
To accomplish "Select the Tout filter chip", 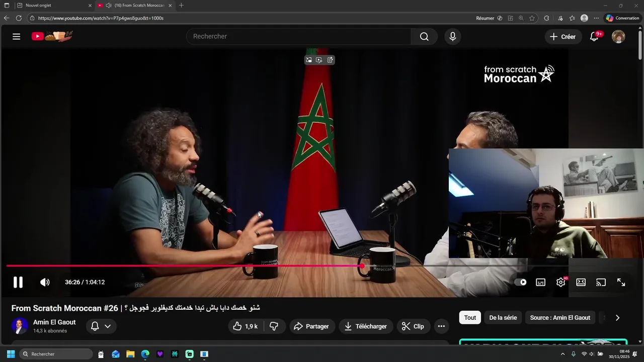I will (470, 318).
